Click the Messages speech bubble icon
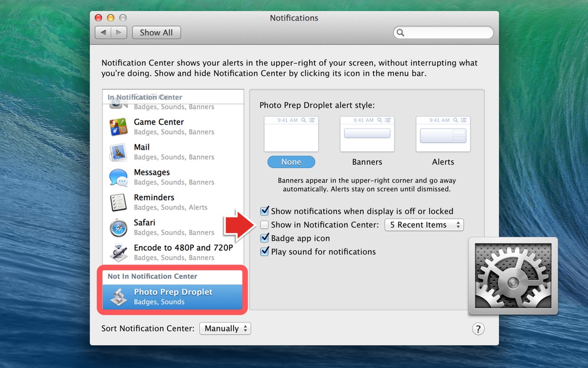The width and height of the screenshot is (588, 368). coord(118,177)
